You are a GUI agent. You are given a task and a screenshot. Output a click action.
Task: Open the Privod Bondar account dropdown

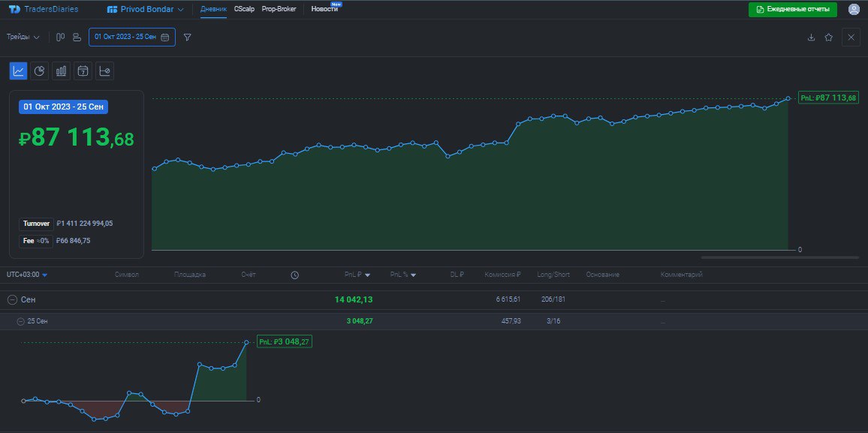click(x=145, y=10)
